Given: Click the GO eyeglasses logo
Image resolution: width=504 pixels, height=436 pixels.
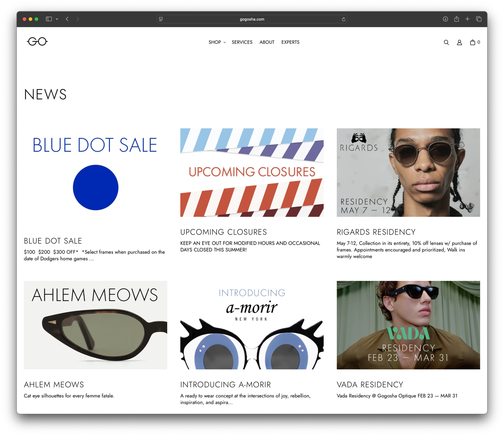Looking at the screenshot, I should pyautogui.click(x=37, y=41).
